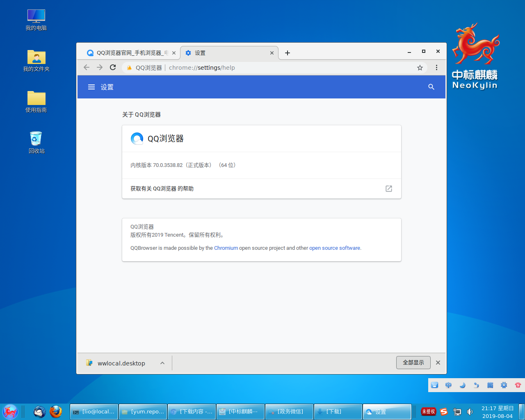The width and height of the screenshot is (525, 420).
Task: Close the 设置 tab
Action: (272, 53)
